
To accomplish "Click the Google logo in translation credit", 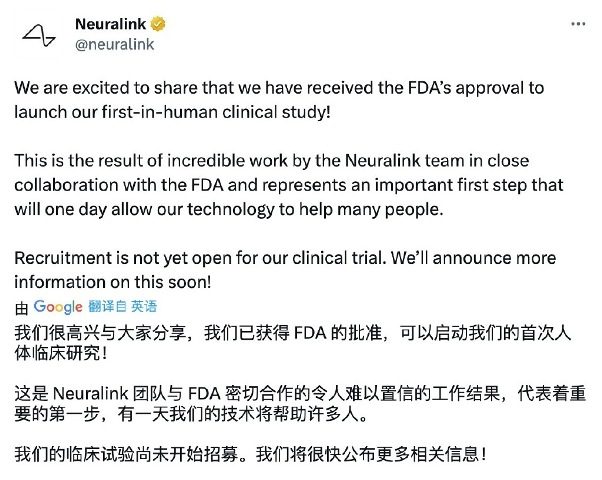I will click(58, 307).
